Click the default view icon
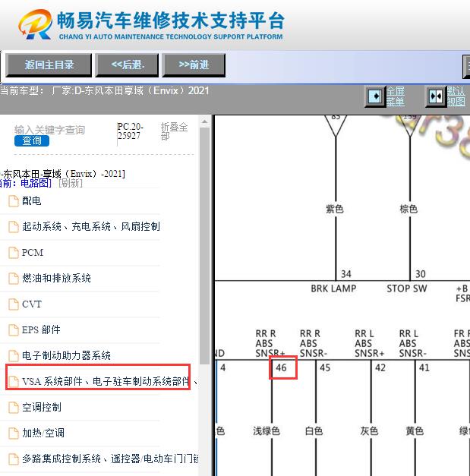This screenshot has width=470, height=476. [x=436, y=96]
